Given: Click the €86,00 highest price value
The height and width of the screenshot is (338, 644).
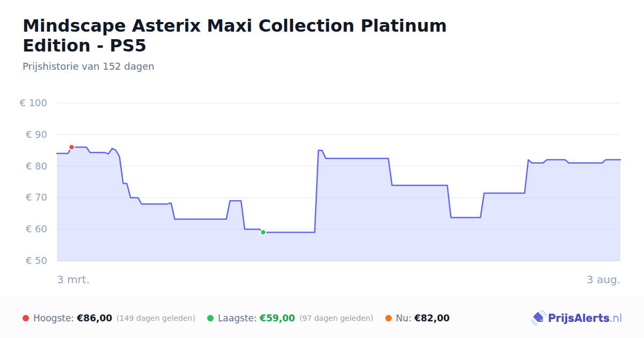Looking at the screenshot, I should click(x=94, y=318).
